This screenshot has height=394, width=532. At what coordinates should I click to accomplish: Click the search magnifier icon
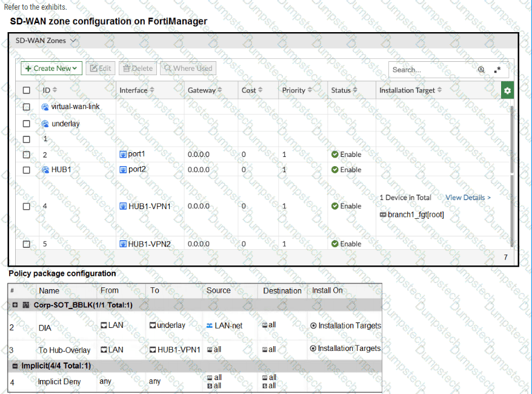coord(481,70)
